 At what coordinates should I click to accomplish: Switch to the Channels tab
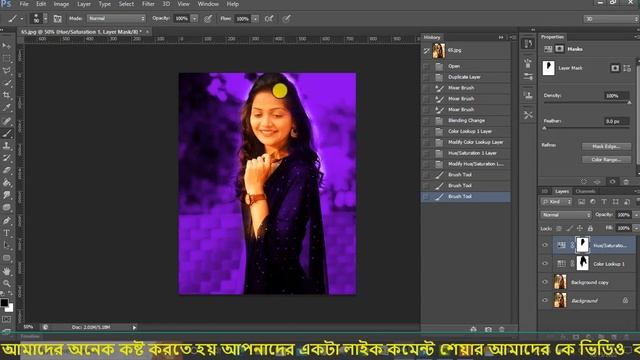(x=585, y=191)
